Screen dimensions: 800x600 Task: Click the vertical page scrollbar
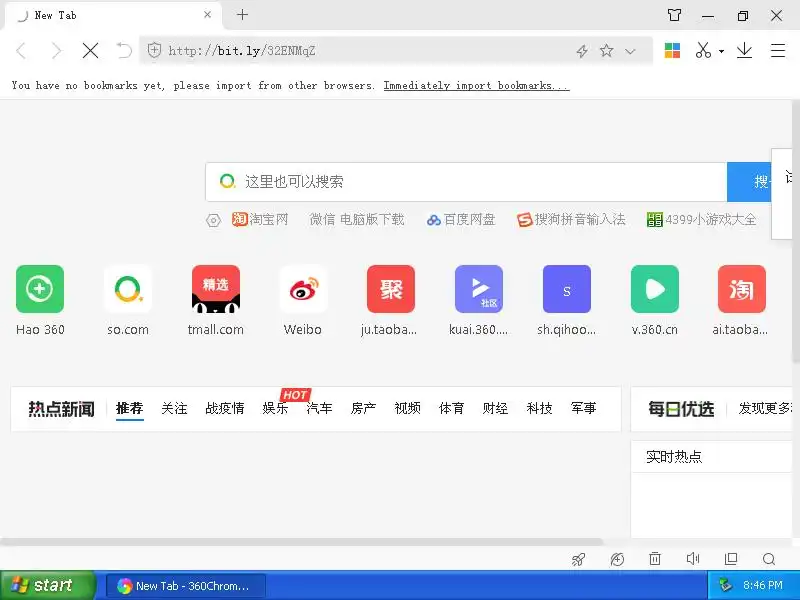[x=796, y=232]
